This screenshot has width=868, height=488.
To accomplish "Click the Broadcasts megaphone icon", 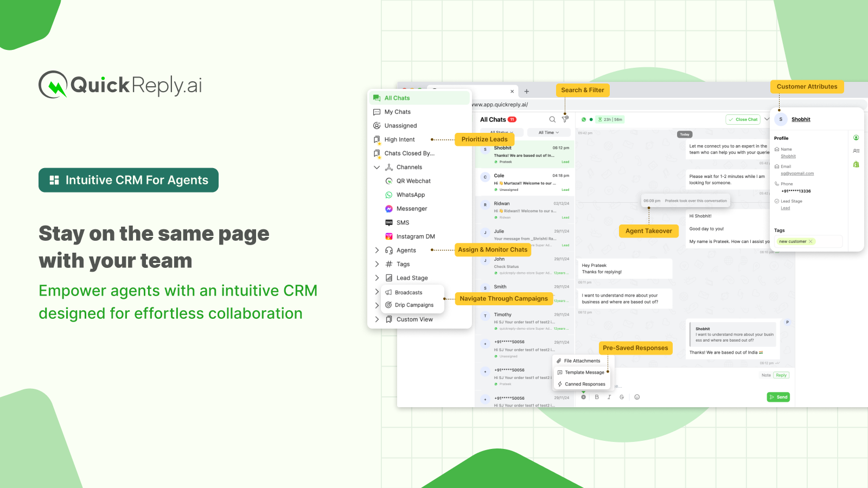I will (388, 292).
